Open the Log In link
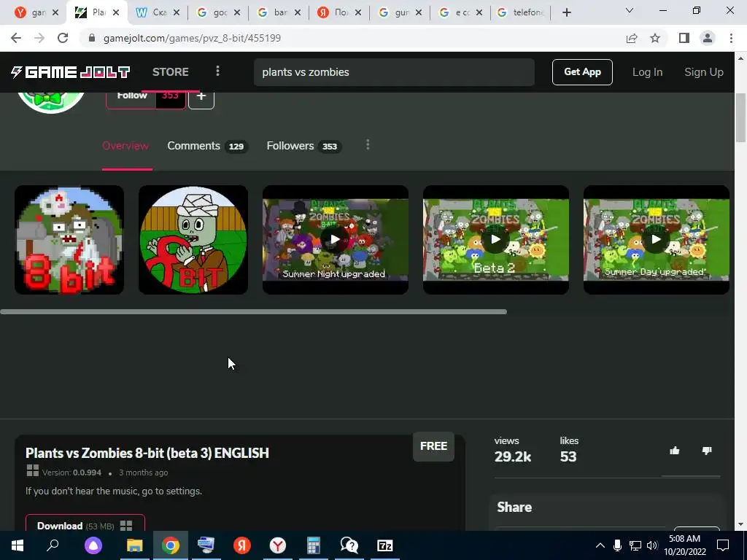Screen dimensions: 747x560 [x=647, y=72]
